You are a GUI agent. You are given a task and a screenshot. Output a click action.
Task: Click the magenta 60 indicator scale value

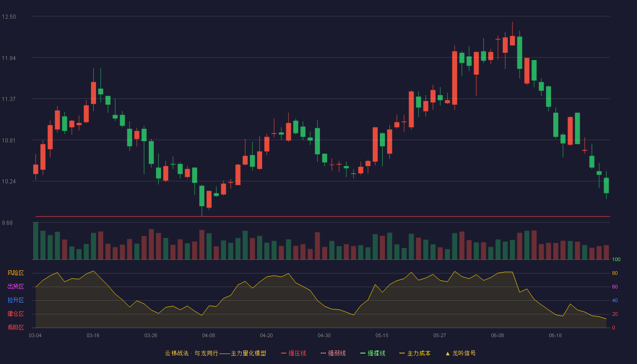pos(615,287)
